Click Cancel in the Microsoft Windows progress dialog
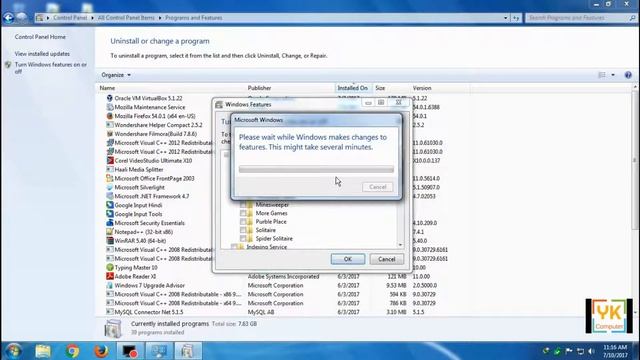 [x=378, y=187]
